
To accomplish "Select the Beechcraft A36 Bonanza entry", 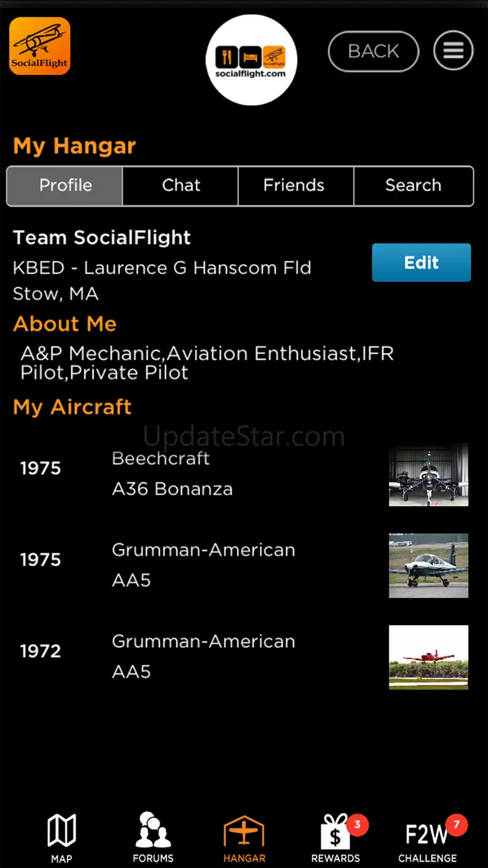I will pos(172,474).
